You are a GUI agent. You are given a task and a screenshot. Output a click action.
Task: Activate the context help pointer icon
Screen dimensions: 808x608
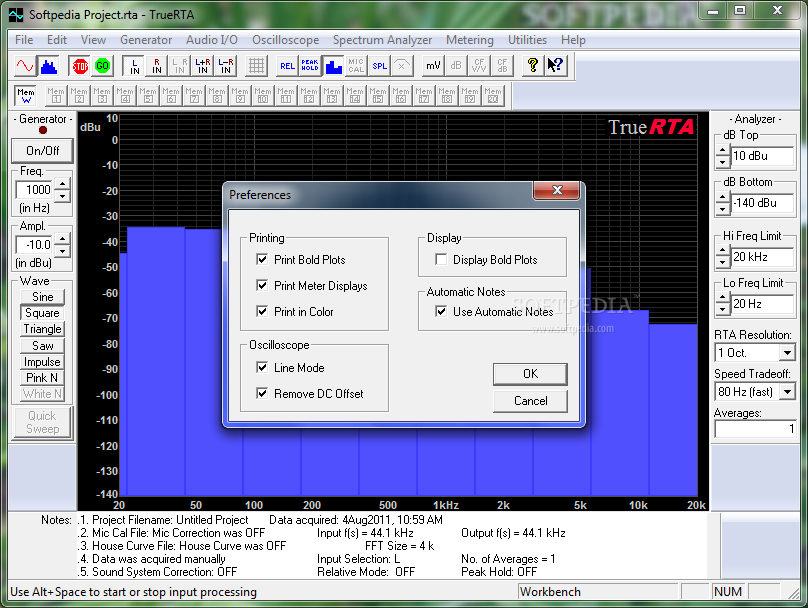(555, 65)
